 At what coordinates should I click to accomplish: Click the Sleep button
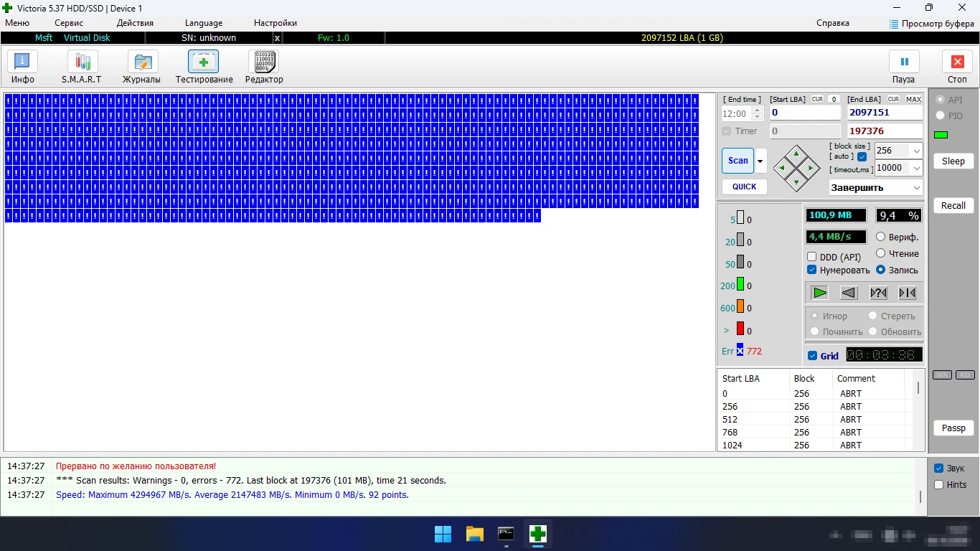click(953, 161)
